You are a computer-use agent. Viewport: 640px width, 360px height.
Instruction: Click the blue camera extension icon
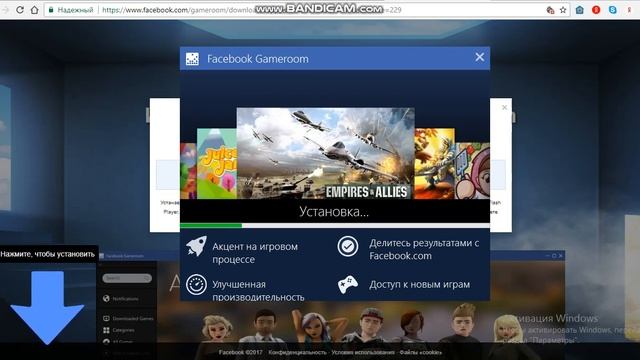[x=580, y=10]
